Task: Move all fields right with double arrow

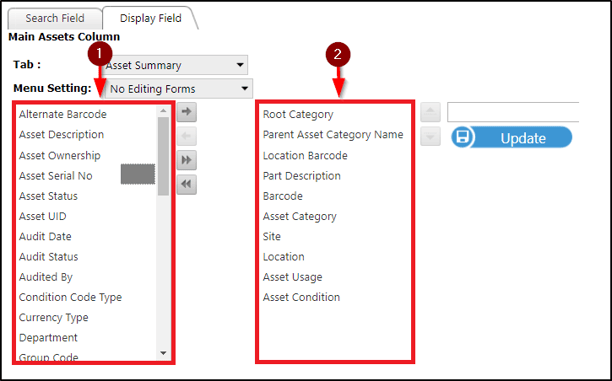Action: (x=187, y=160)
